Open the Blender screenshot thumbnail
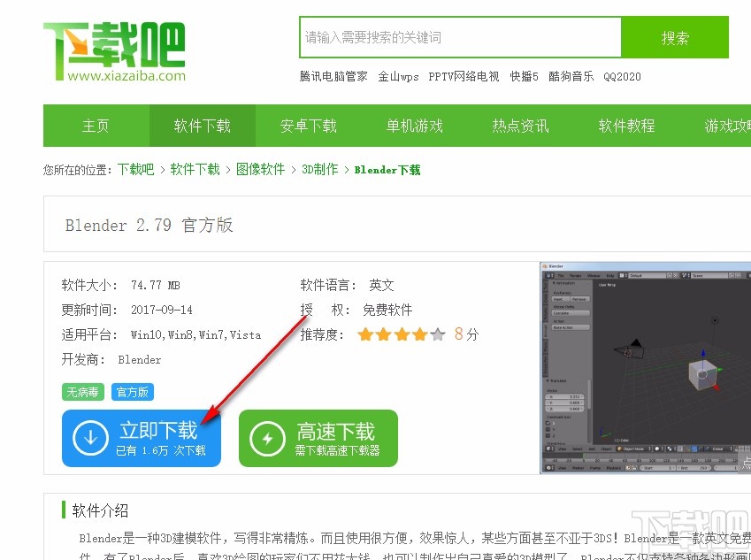The image size is (751, 560). pos(645,368)
